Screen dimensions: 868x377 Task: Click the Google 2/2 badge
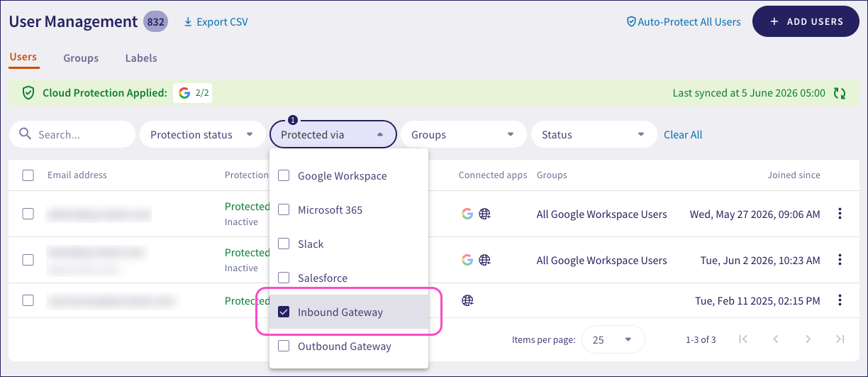click(x=192, y=93)
